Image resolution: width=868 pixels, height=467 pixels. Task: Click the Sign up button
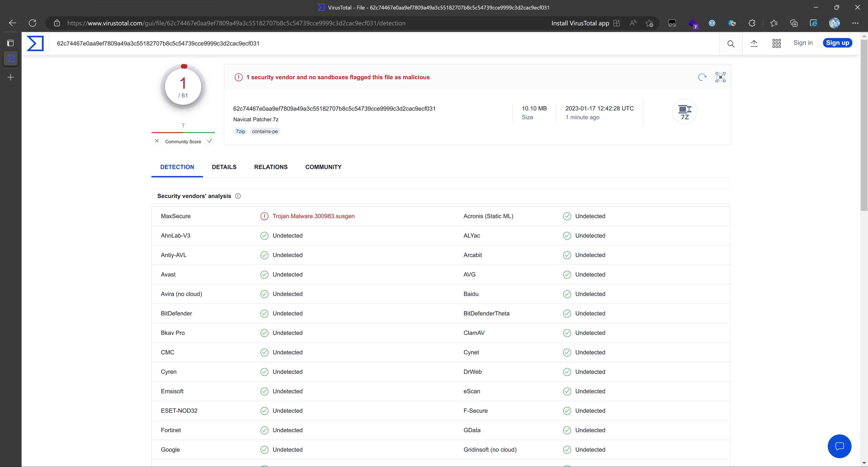837,43
